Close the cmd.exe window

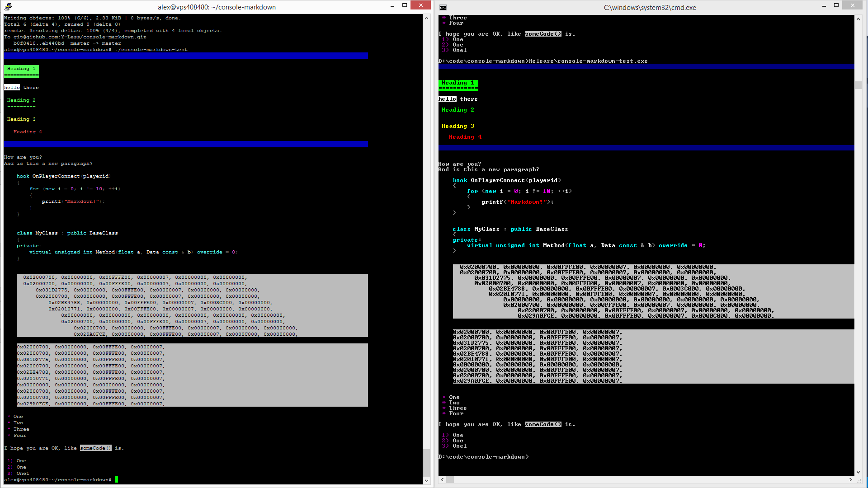853,5
